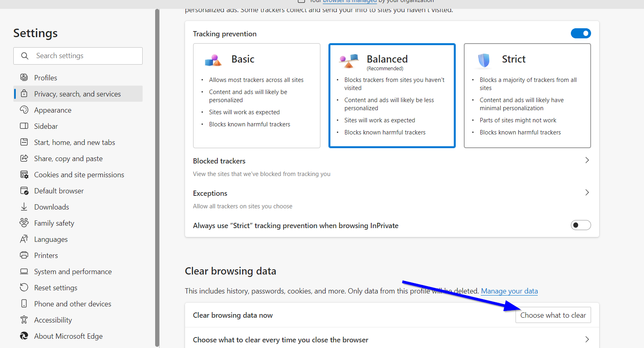The image size is (644, 348).
Task: Open Privacy, search, and services page
Action: tap(78, 94)
